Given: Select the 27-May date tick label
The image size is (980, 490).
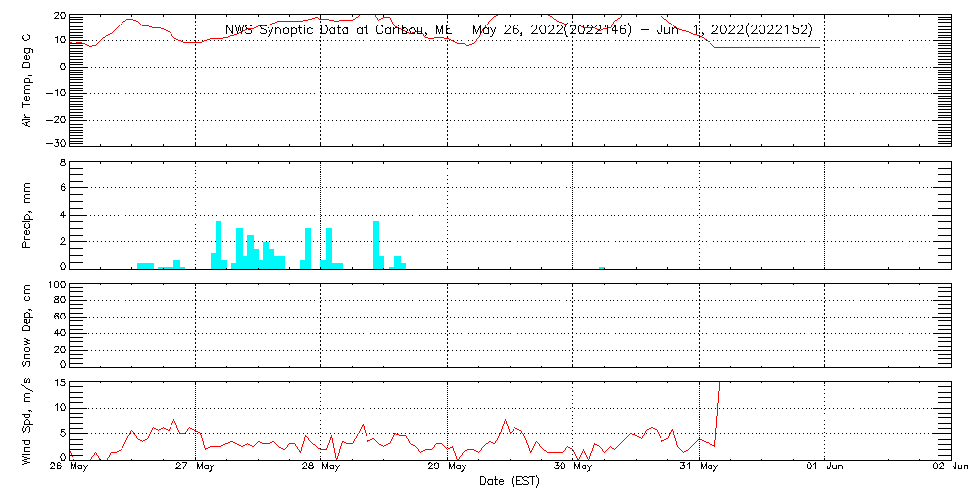Looking at the screenshot, I should click(x=197, y=467).
